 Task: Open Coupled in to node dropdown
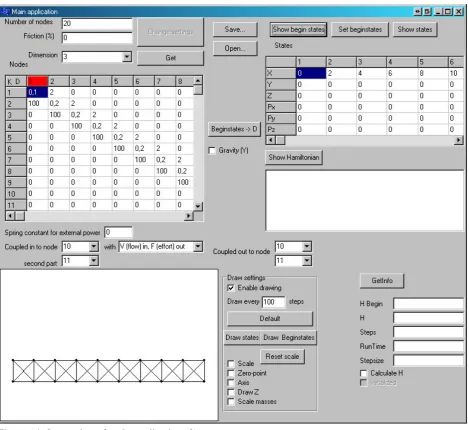[x=94, y=247]
